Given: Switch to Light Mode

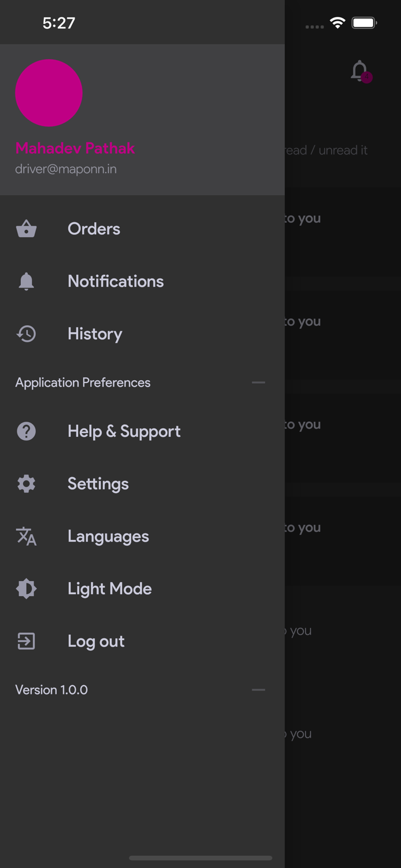Looking at the screenshot, I should (109, 589).
